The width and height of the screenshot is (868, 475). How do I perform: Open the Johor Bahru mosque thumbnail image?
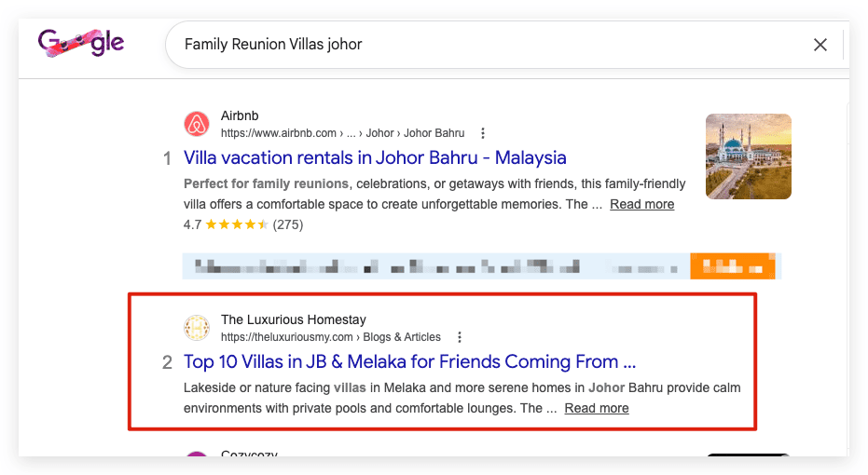tap(748, 156)
